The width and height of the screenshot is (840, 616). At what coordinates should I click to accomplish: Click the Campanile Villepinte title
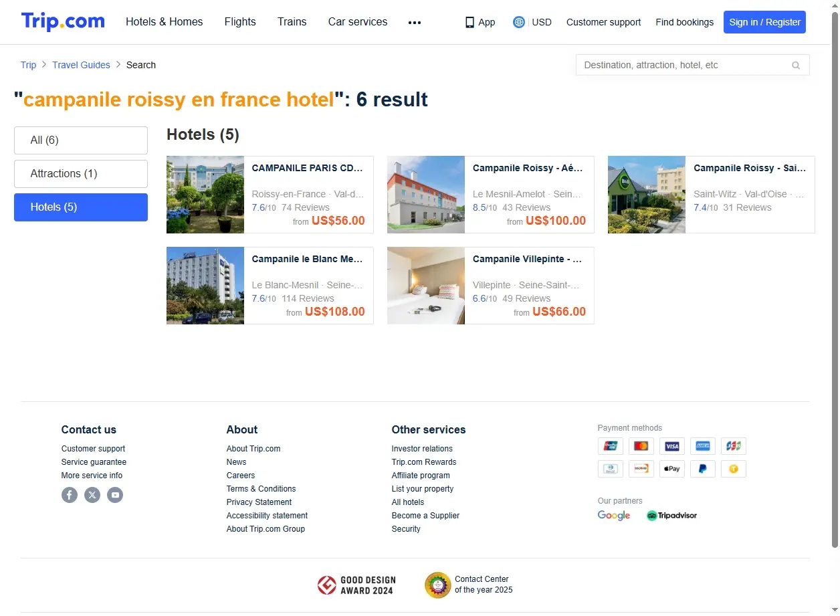(x=527, y=259)
